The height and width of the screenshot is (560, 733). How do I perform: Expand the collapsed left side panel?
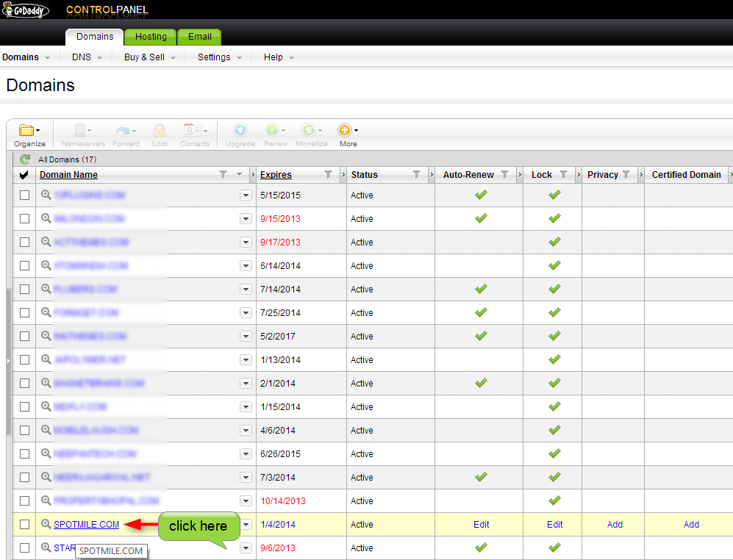click(x=8, y=361)
